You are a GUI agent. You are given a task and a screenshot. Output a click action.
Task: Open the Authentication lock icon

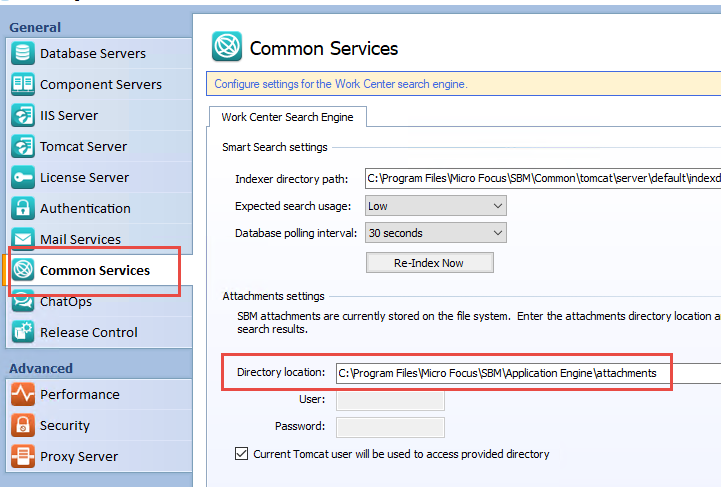click(23, 208)
